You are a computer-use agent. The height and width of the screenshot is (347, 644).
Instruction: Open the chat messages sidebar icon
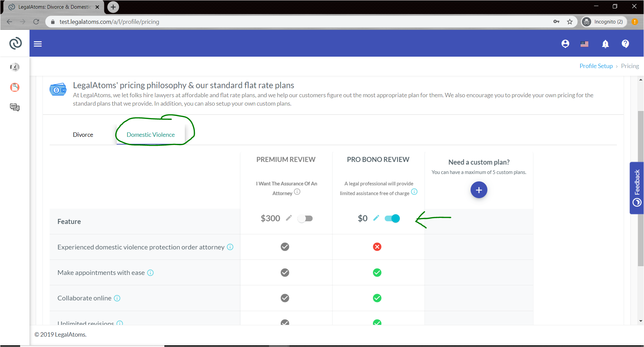tap(15, 107)
